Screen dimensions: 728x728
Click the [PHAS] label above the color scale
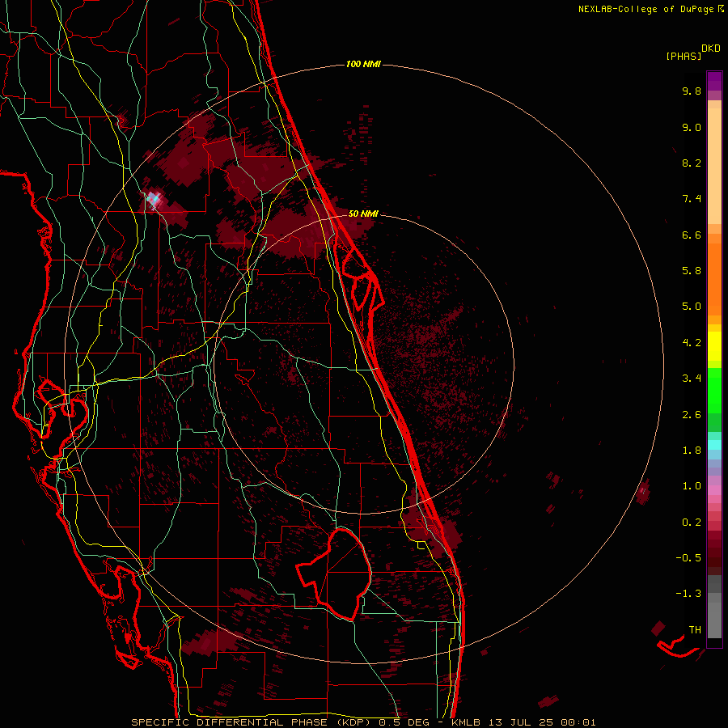coord(684,57)
